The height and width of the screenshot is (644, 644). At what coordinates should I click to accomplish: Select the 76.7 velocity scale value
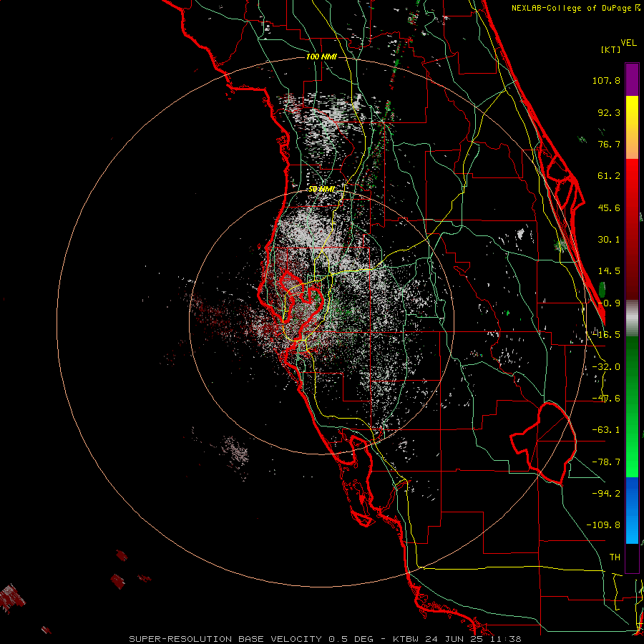pyautogui.click(x=609, y=144)
